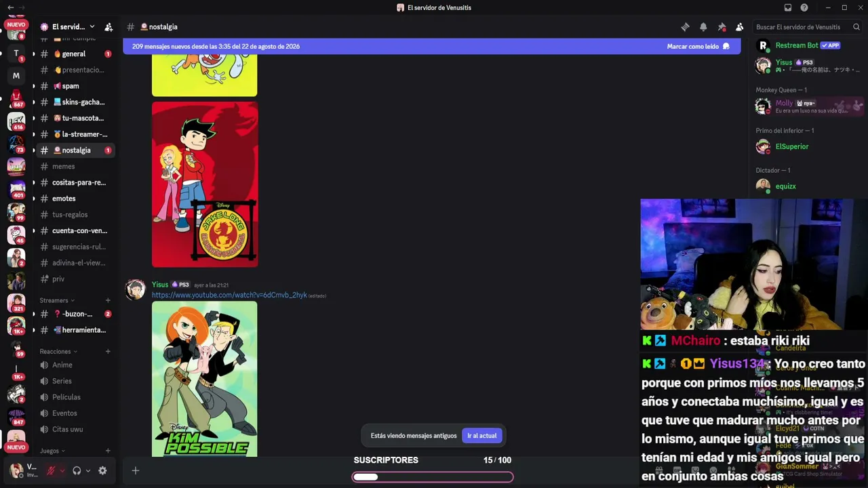Open the microphone input options arrow
868x488 pixels.
[x=62, y=470]
